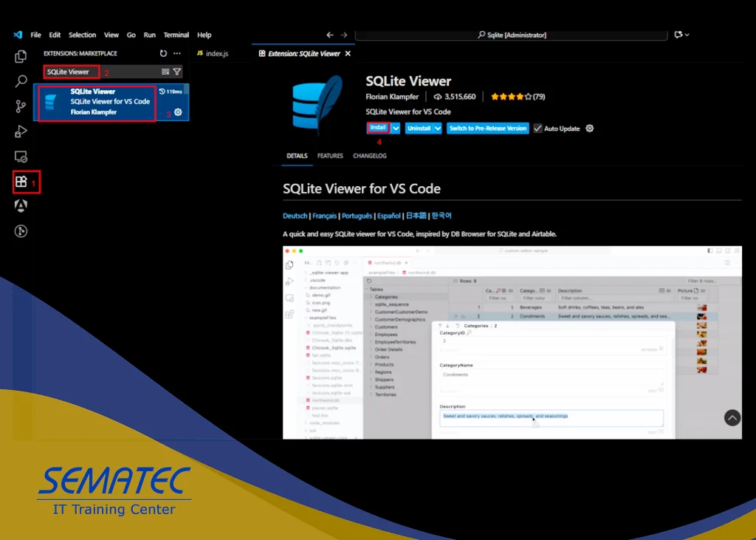Open the Español translation link

tap(388, 216)
